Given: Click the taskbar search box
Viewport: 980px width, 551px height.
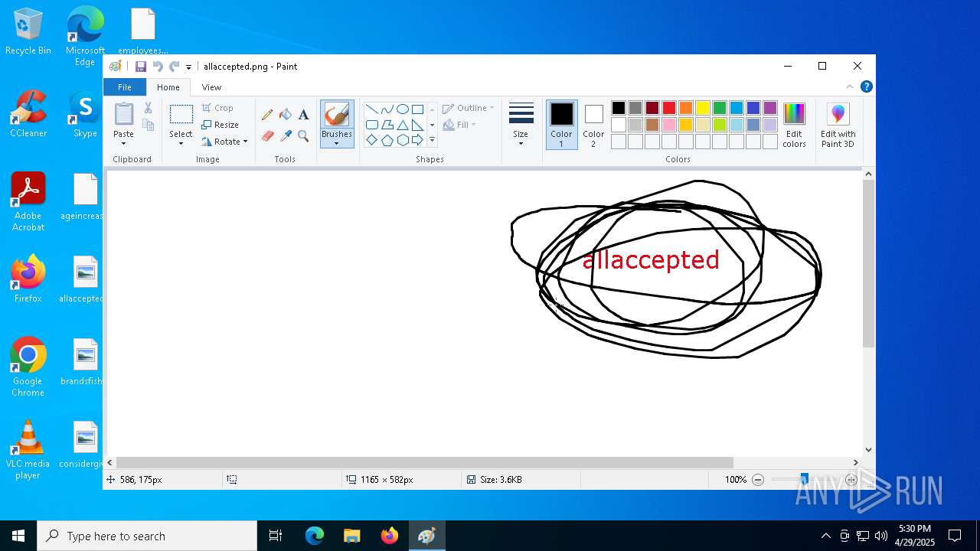Looking at the screenshot, I should coord(147,536).
